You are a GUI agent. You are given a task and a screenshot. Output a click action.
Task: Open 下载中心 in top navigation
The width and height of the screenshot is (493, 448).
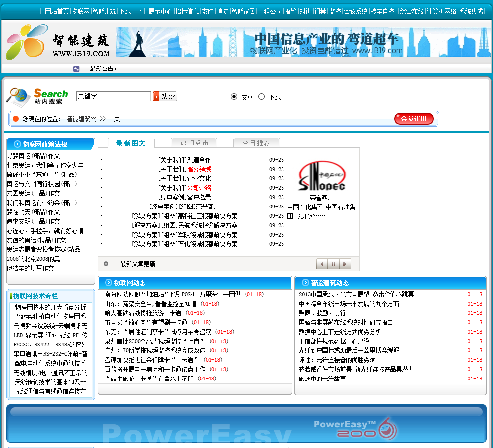tap(131, 11)
